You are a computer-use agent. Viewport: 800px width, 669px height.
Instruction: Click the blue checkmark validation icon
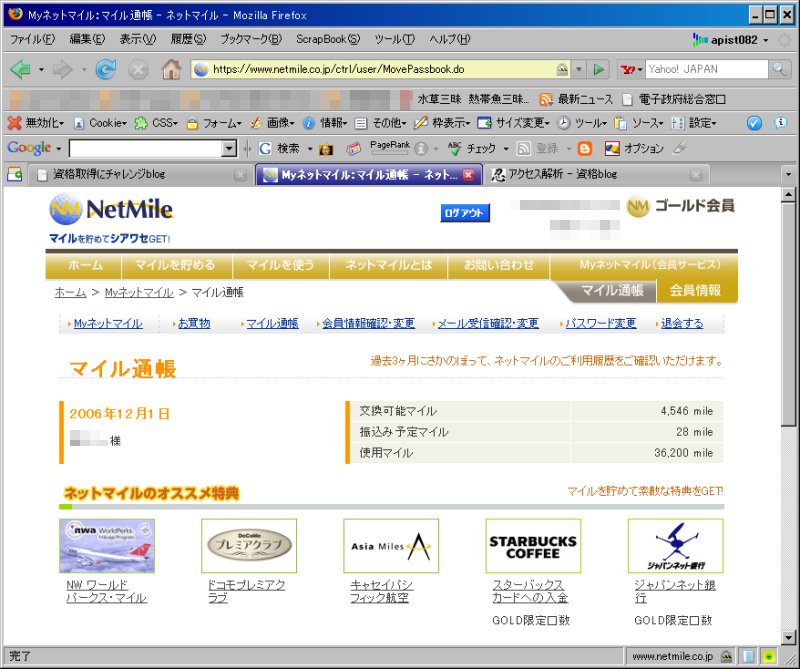tap(754, 122)
